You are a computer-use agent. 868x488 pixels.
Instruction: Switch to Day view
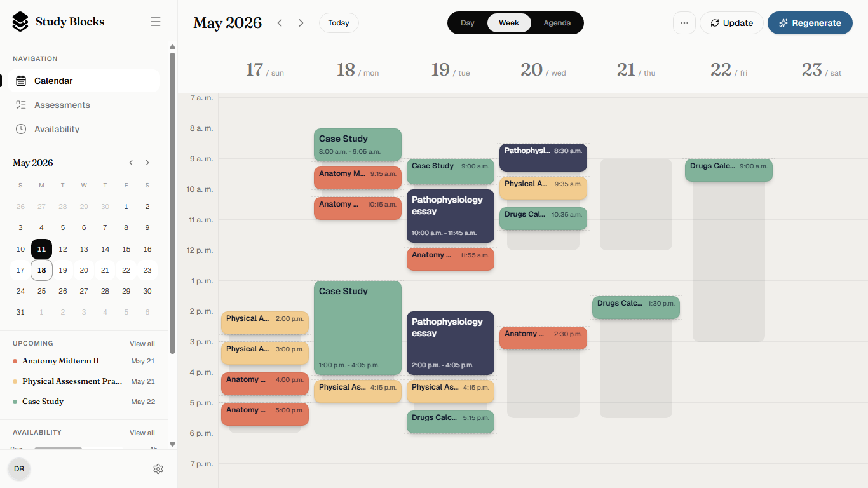[468, 23]
